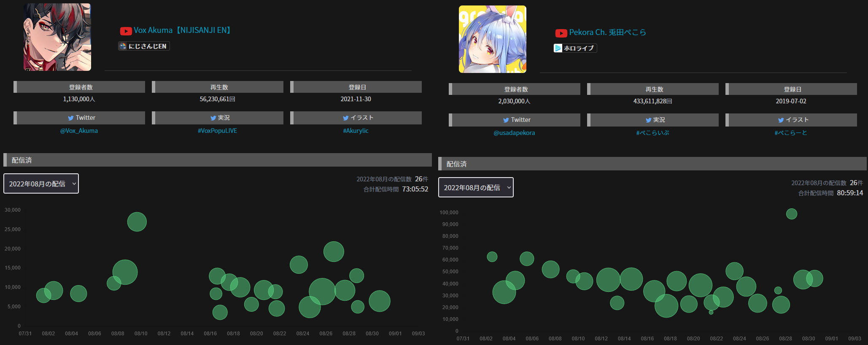This screenshot has height=345, width=868.
Task: Click bird icon beside イラスト in Vox Akuma panel
Action: (346, 118)
